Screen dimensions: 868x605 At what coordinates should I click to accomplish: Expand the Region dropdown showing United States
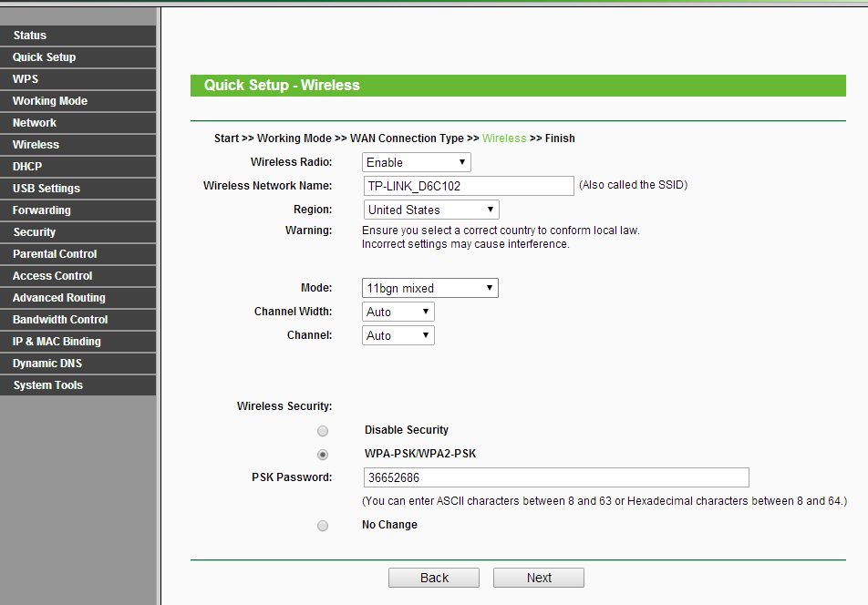430,210
